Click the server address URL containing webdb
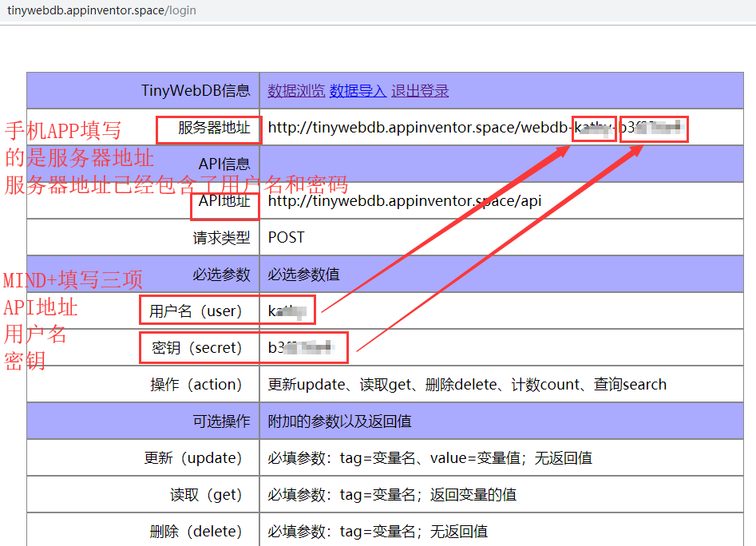This screenshot has width=756, height=546. point(476,127)
